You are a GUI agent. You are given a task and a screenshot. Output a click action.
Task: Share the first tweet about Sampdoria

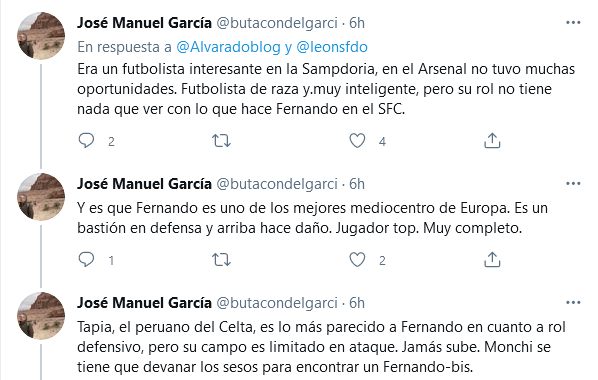pos(492,141)
